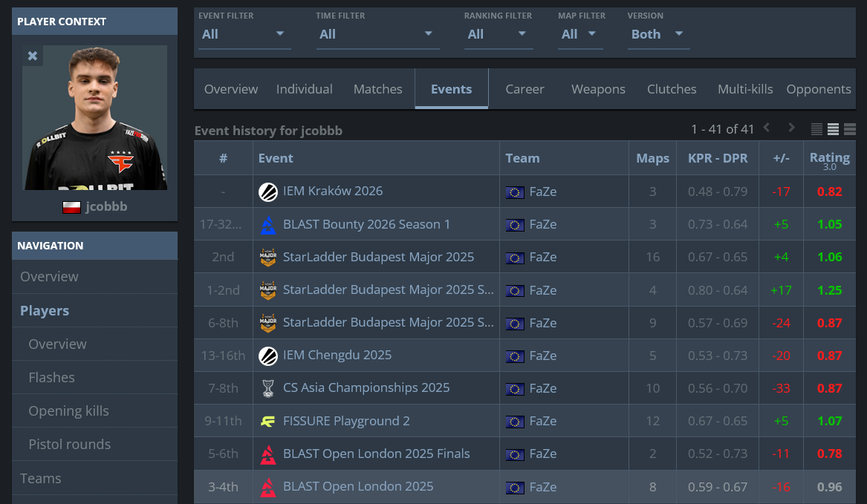This screenshot has width=867, height=504.
Task: Click ESL logo for IEM Chengdu 2025
Action: point(268,356)
